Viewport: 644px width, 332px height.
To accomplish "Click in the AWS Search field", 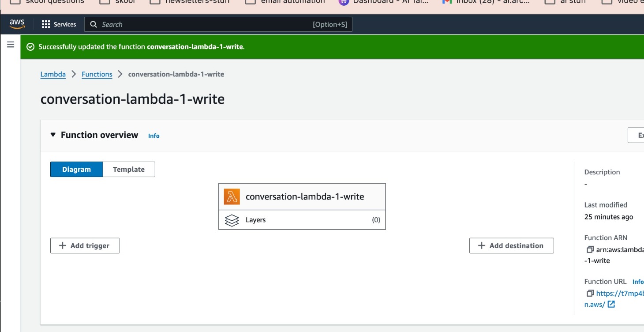I will click(218, 24).
